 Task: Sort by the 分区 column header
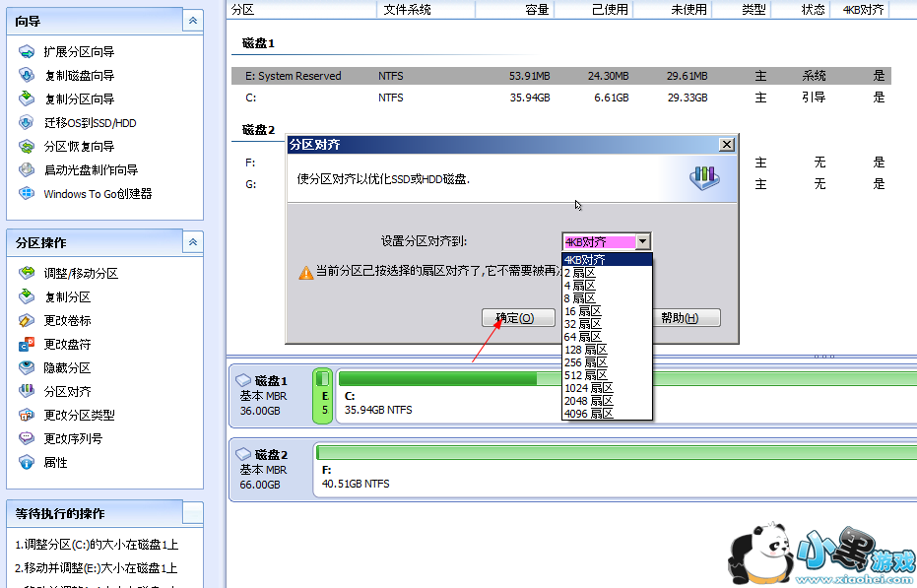coord(301,10)
